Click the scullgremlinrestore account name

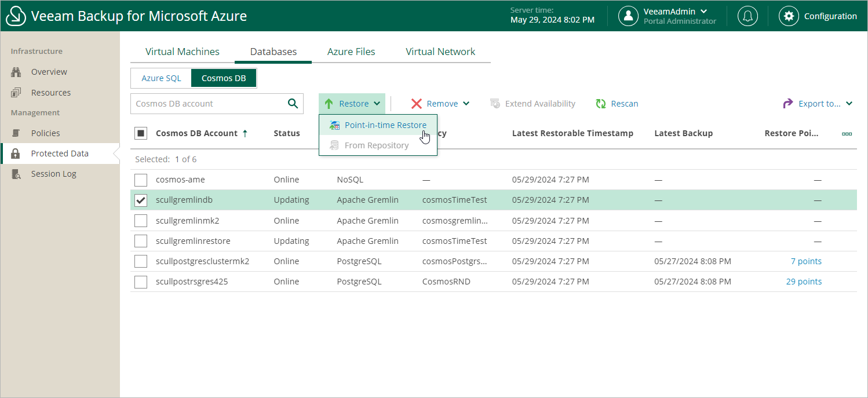[193, 241]
